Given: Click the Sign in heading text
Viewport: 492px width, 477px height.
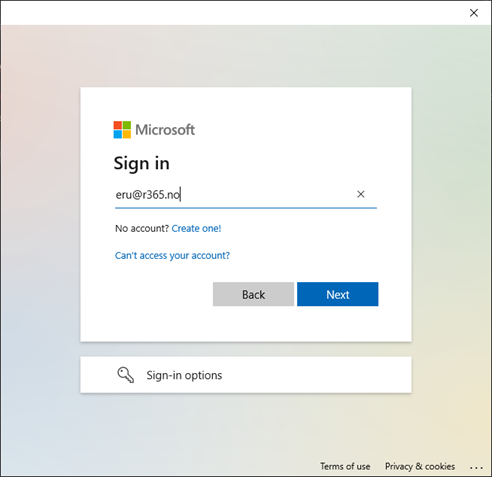Looking at the screenshot, I should tap(142, 164).
